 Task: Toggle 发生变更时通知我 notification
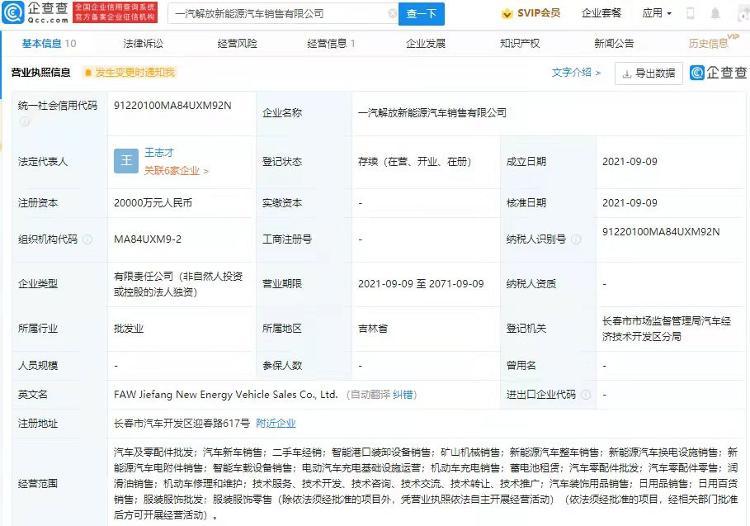point(130,73)
